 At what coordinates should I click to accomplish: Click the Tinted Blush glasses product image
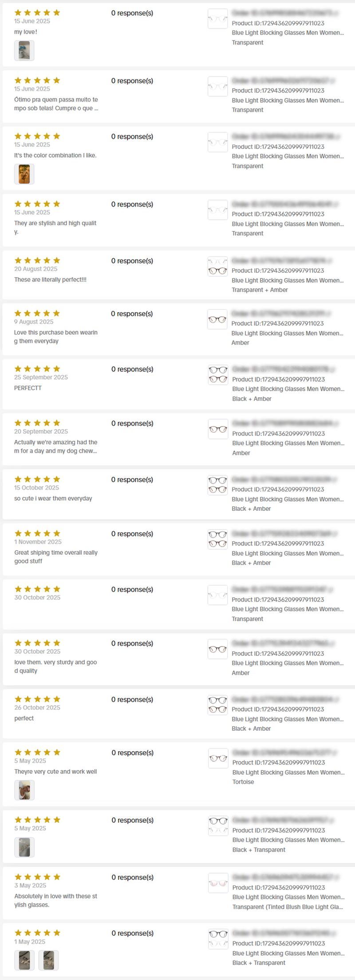click(x=218, y=883)
